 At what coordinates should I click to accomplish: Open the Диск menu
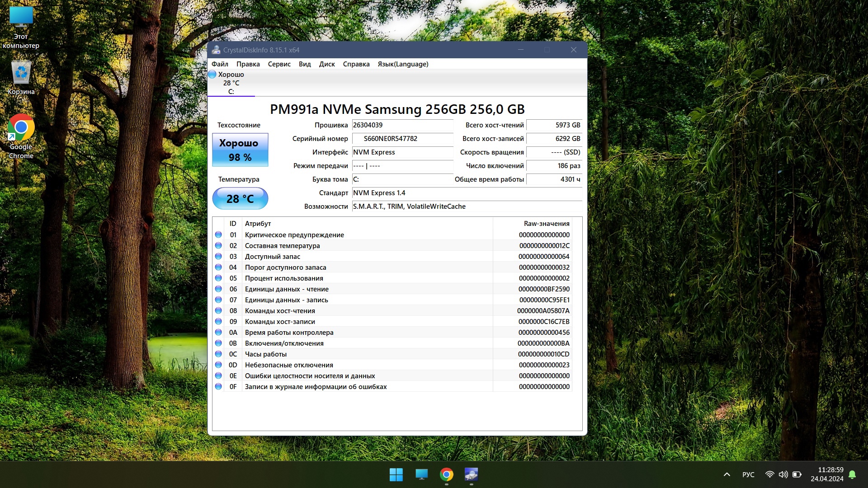(x=327, y=64)
